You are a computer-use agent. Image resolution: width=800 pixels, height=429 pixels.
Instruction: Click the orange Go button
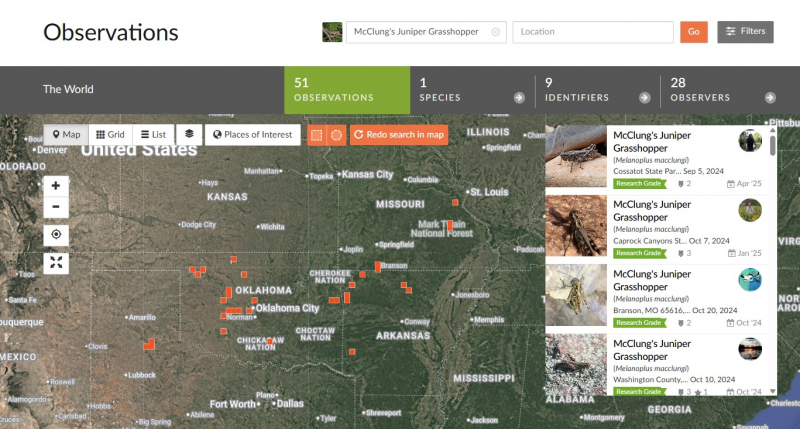pyautogui.click(x=694, y=32)
